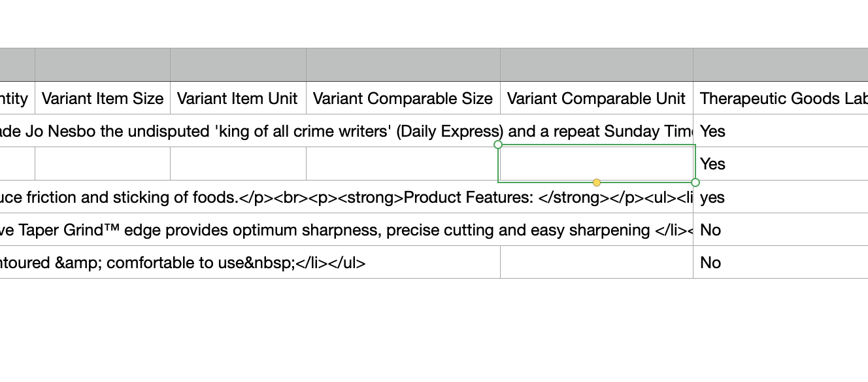Screen dimensions: 868x382
Task: Click the Product Features HTML text cell
Action: (x=346, y=197)
